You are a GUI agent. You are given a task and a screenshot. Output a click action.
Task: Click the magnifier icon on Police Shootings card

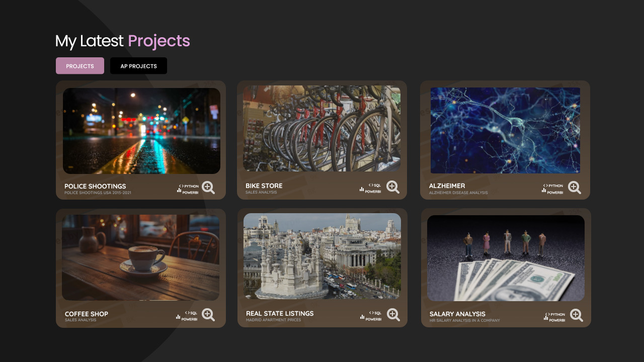tap(208, 188)
